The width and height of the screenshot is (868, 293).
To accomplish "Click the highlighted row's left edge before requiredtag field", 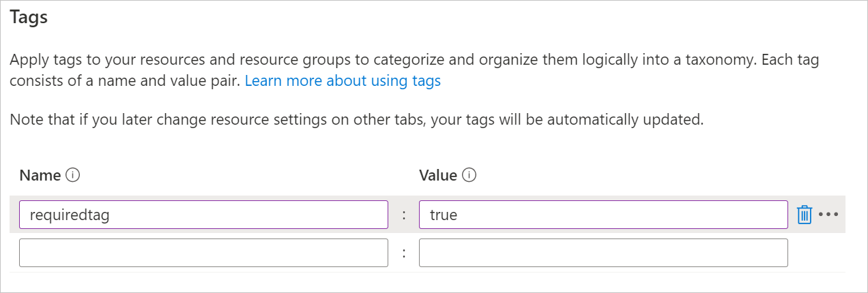I will click(x=14, y=215).
